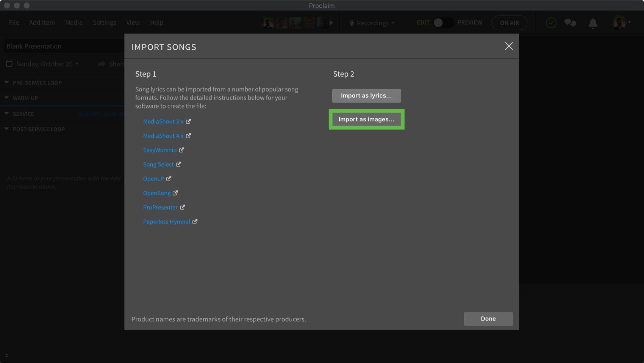Click the play arrow after presenter thumbnails
644x363 pixels.
[x=331, y=23]
